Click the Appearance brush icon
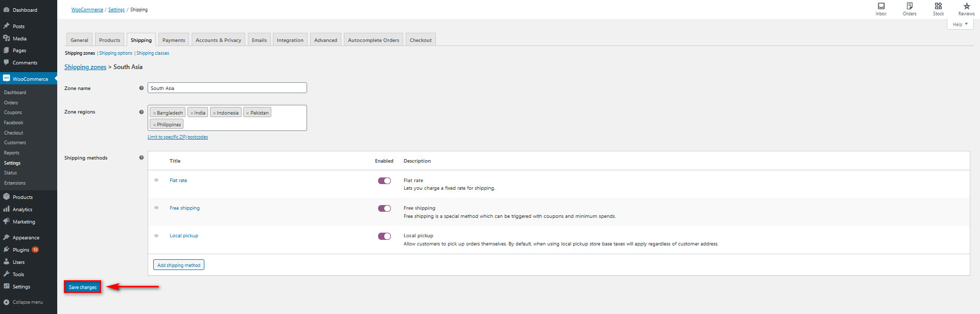The image size is (980, 314). (7, 237)
